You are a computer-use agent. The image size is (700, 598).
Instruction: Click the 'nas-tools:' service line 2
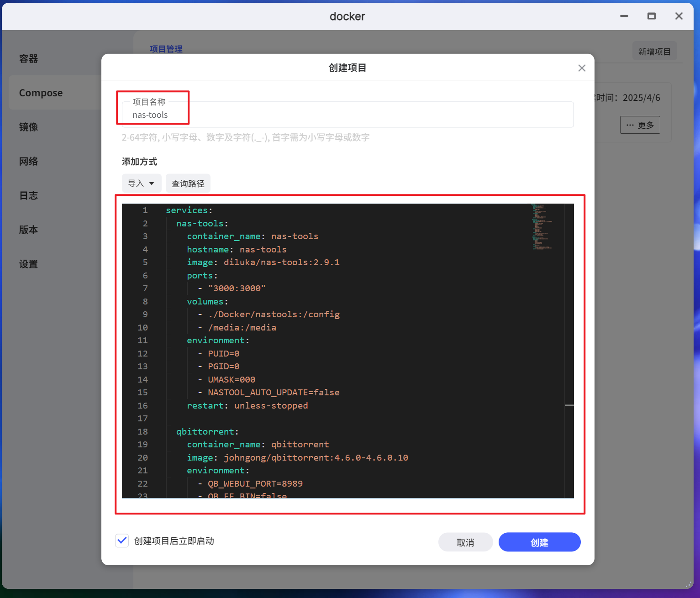pyautogui.click(x=202, y=224)
